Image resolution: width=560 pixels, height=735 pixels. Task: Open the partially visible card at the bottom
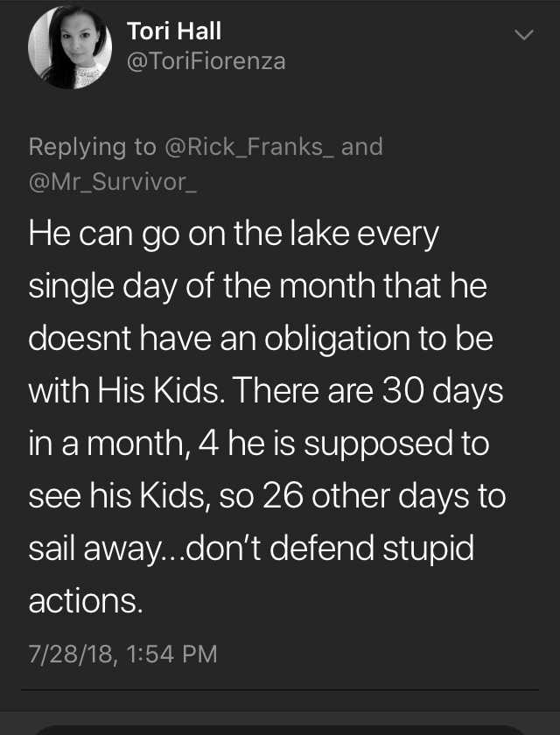pyautogui.click(x=280, y=730)
